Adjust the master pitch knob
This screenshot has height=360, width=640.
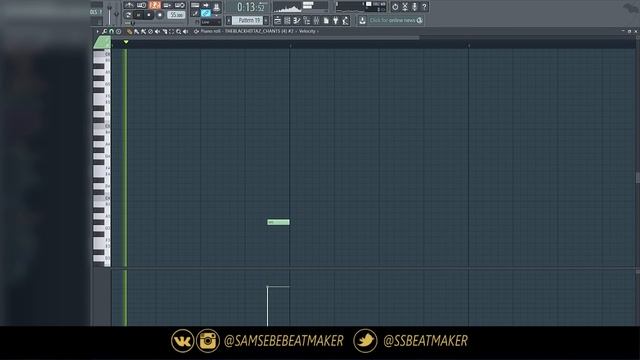(x=117, y=14)
